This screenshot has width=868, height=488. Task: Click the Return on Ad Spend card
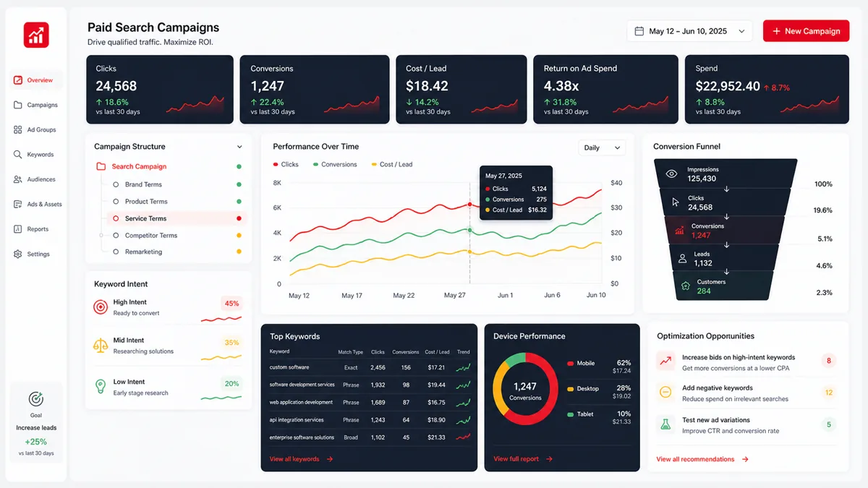pyautogui.click(x=605, y=89)
